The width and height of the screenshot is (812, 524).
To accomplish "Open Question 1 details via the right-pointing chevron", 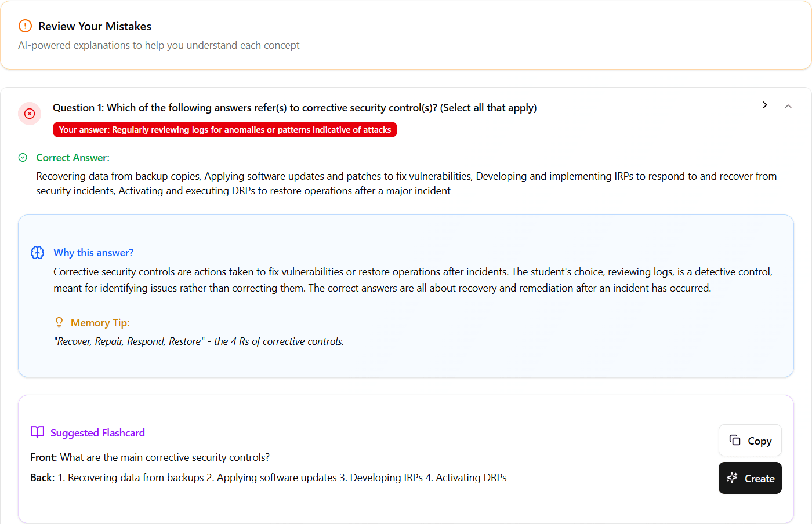I will click(765, 105).
